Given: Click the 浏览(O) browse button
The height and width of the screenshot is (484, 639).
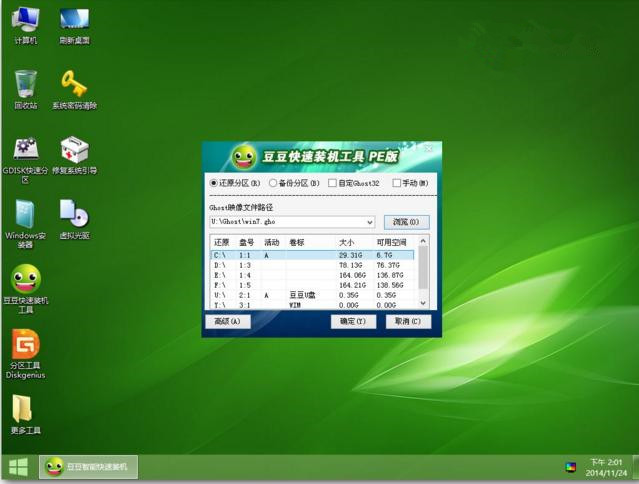Looking at the screenshot, I should (406, 222).
